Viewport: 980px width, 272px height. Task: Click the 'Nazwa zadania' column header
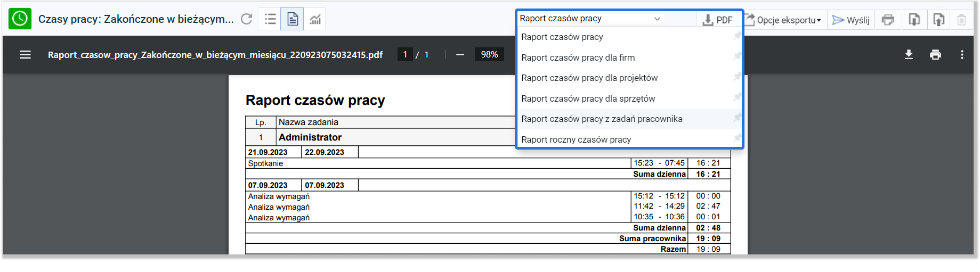309,122
